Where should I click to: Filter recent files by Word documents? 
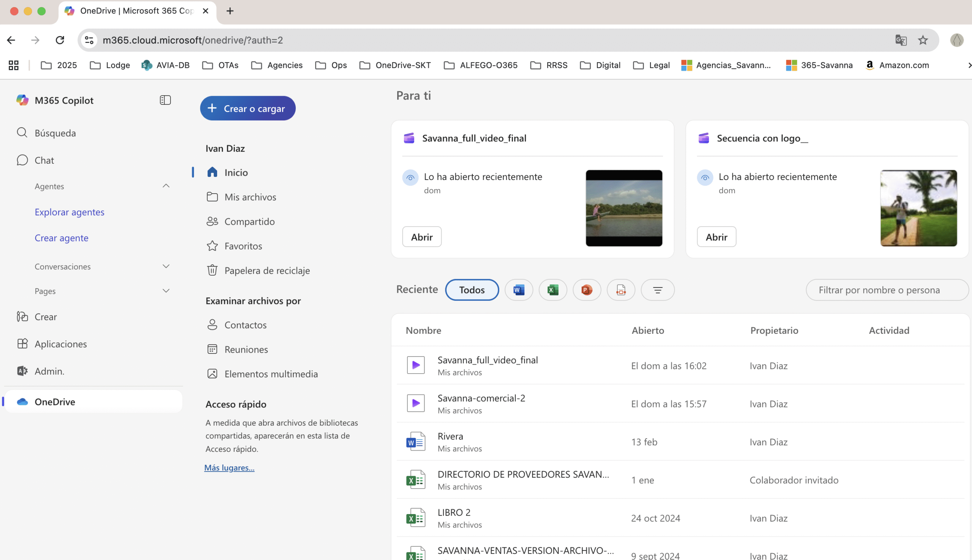tap(519, 290)
